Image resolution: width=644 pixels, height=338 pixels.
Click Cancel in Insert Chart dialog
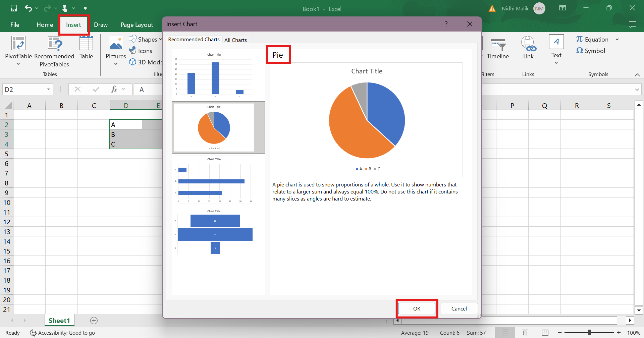tap(459, 308)
